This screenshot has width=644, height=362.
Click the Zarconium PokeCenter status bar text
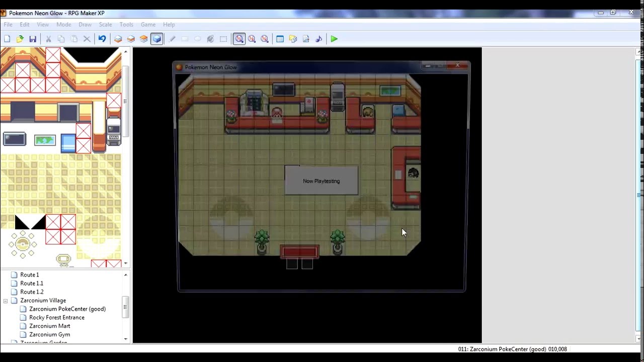coord(512,349)
